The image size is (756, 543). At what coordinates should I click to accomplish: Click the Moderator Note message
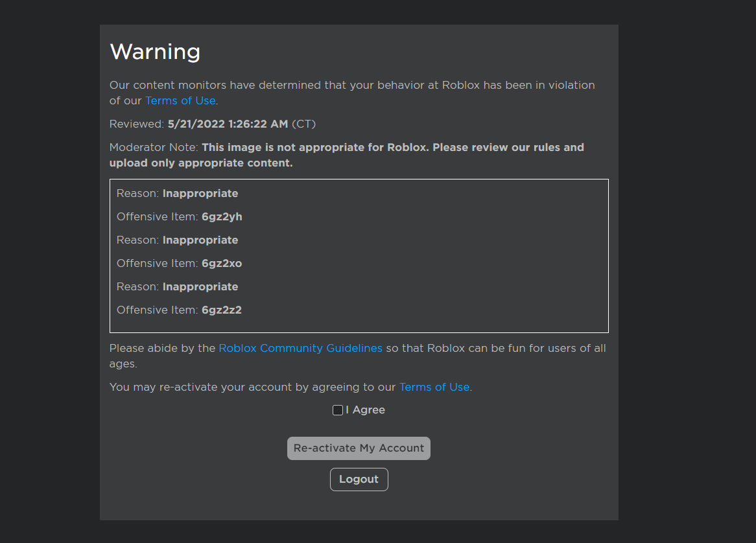(347, 155)
